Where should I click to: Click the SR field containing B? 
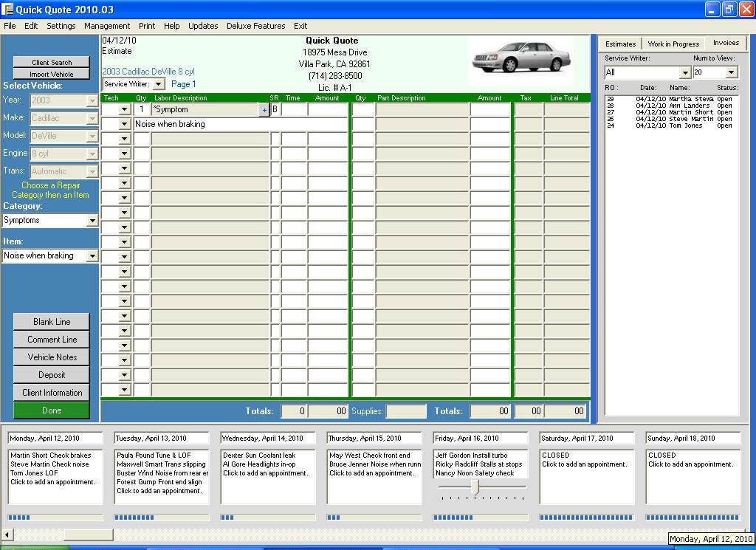(x=275, y=109)
